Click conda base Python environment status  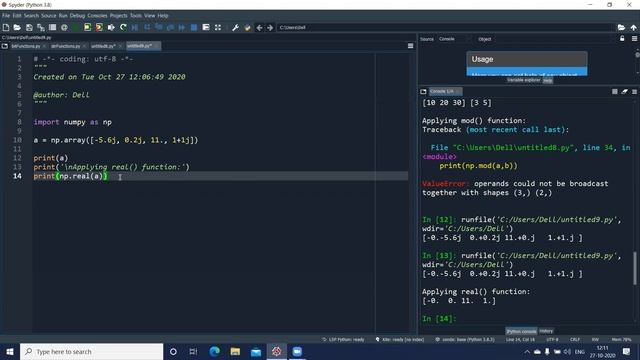(465, 340)
